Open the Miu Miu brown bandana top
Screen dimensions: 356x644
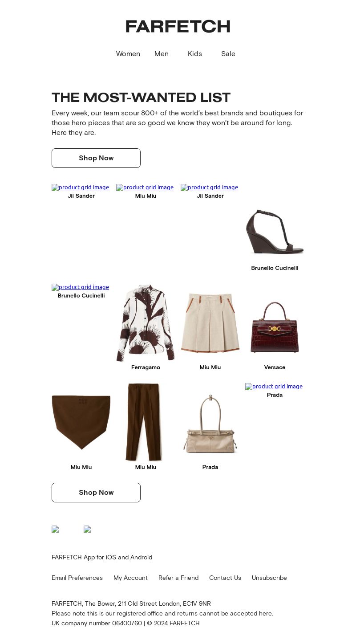pos(81,422)
